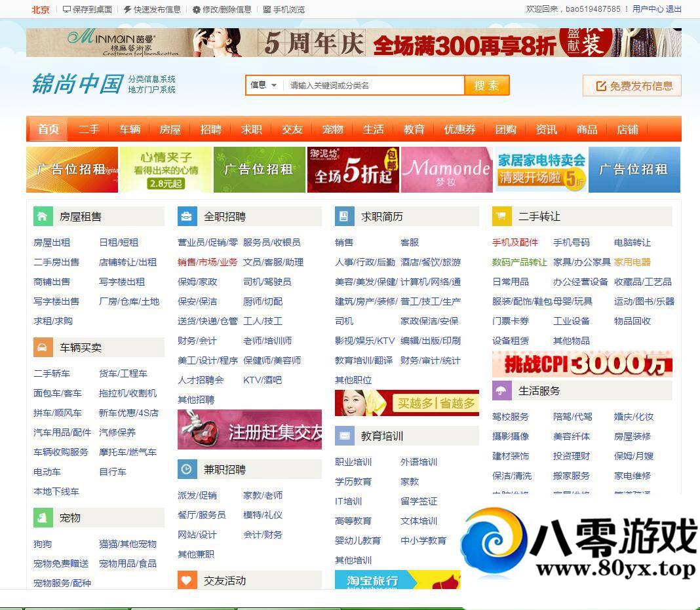Open the 派发/促销 part-time link
The height and width of the screenshot is (610, 700).
[x=197, y=495]
